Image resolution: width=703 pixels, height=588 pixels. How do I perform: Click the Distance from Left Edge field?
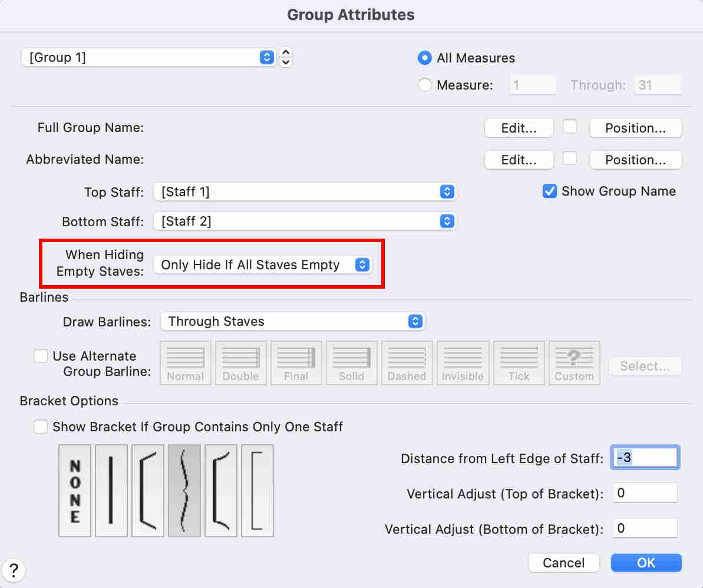[645, 458]
